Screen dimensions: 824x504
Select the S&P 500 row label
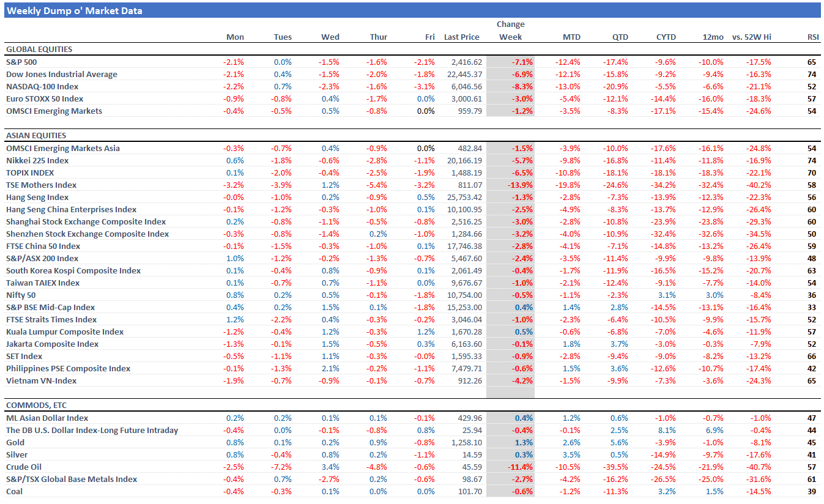[21, 62]
